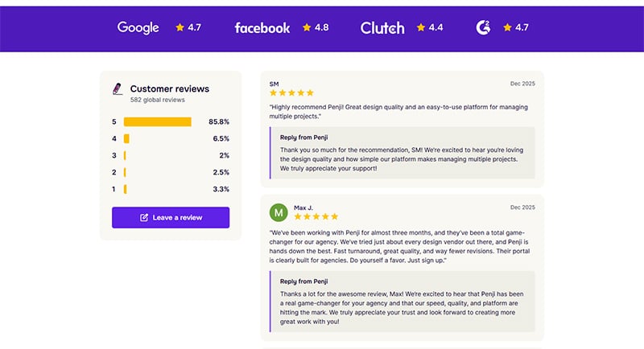Click the 3-star rating row

171,156
